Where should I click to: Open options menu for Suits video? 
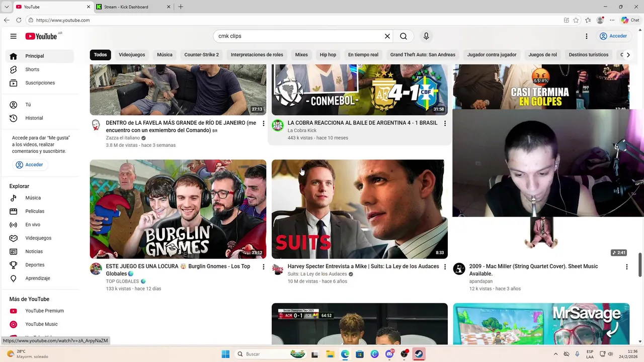[x=445, y=267]
